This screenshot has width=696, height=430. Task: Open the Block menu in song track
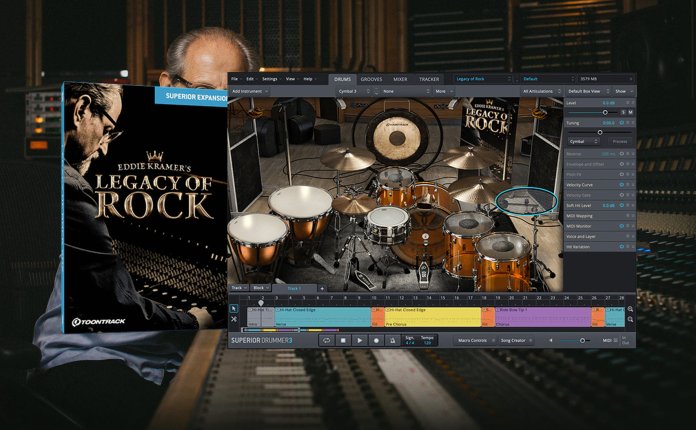tap(261, 288)
